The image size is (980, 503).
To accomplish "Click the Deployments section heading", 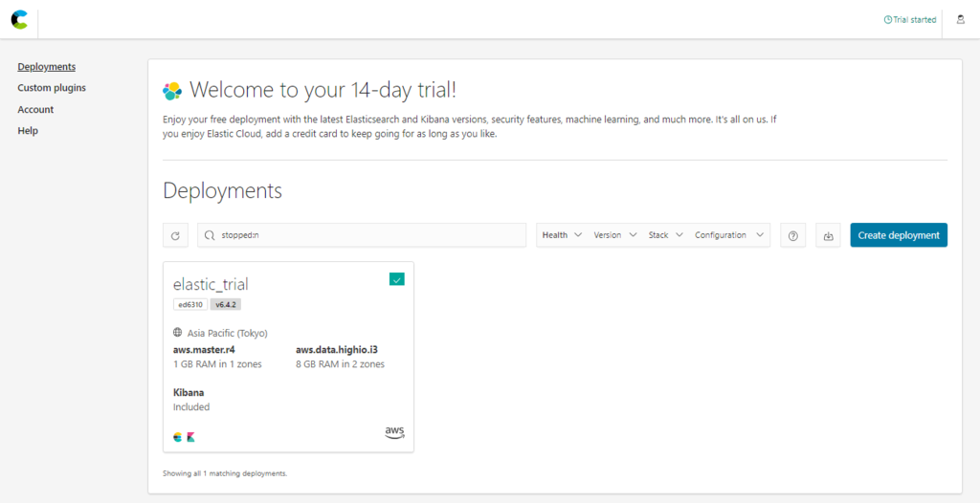I will click(222, 191).
